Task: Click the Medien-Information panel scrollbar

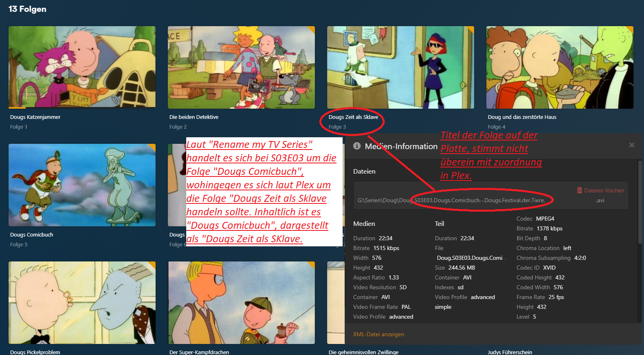Action: 640,202
